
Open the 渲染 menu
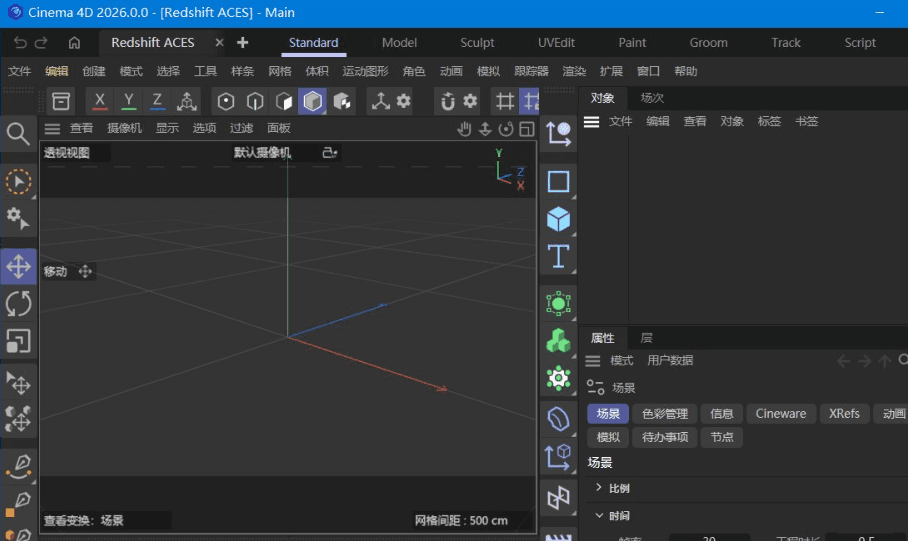tap(574, 72)
